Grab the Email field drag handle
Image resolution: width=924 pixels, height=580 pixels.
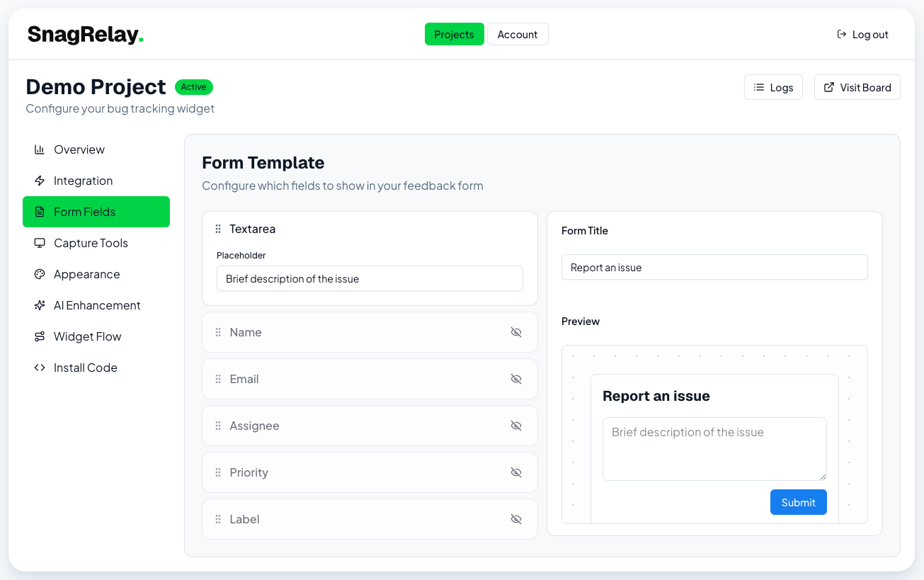point(218,379)
